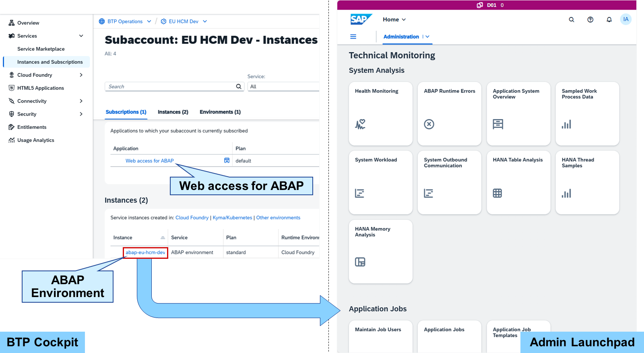Open Entitlements page
Viewport: 644px width, 353px height.
[32, 127]
